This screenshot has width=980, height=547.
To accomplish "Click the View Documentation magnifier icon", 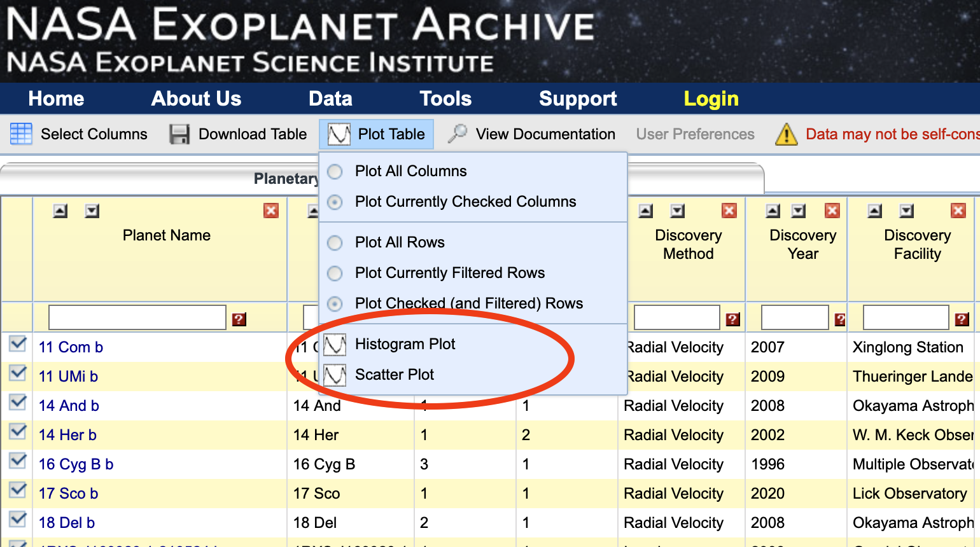I will (x=457, y=134).
